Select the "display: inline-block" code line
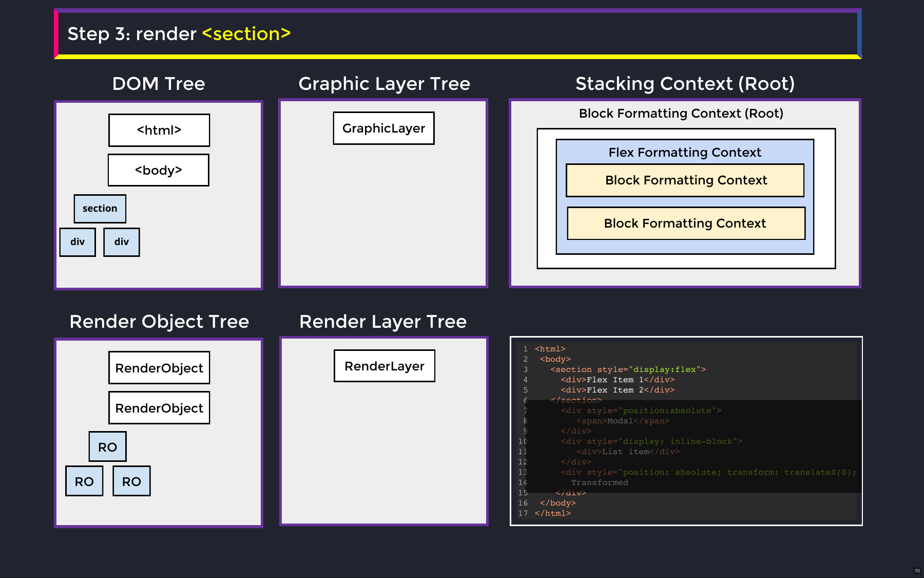The height and width of the screenshot is (578, 924). click(x=651, y=441)
